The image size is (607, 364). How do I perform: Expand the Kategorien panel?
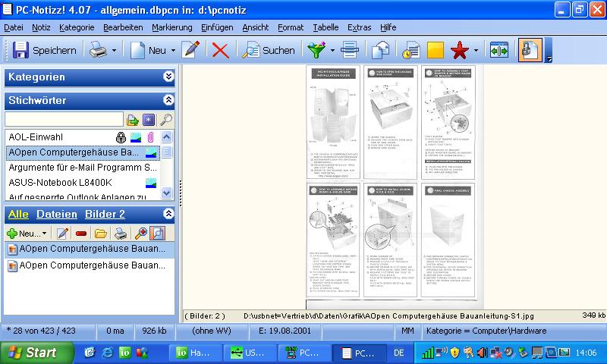tap(168, 77)
